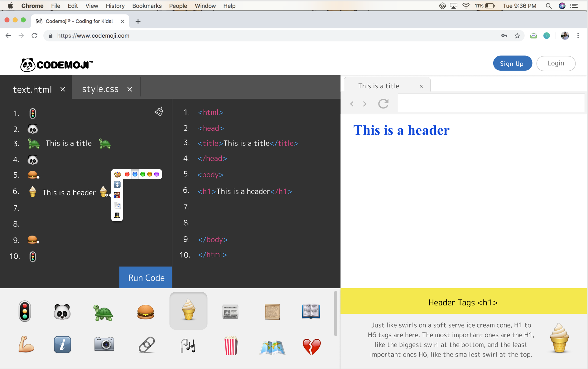Click the reload icon in the preview pane
588x369 pixels.
[x=383, y=104]
